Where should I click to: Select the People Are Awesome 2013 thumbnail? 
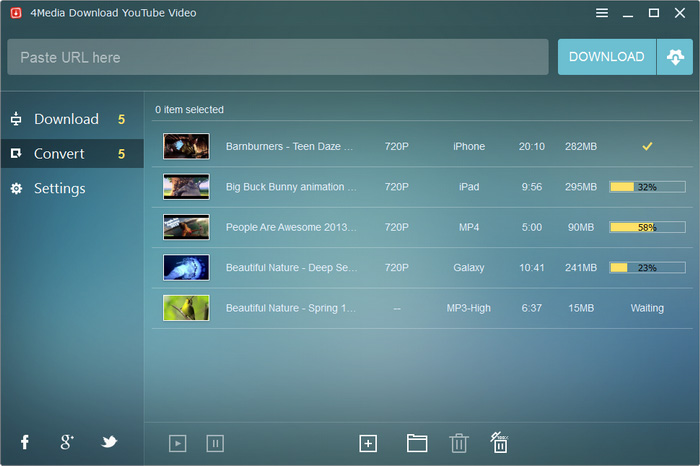pos(186,227)
